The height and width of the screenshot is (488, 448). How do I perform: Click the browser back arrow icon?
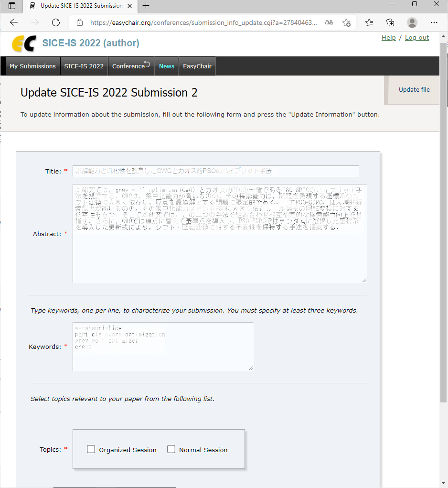tap(14, 22)
